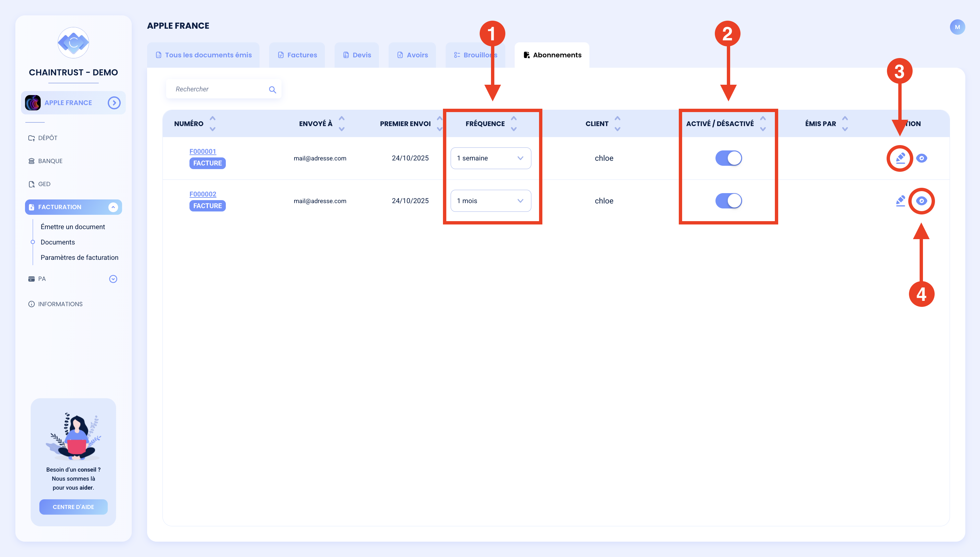This screenshot has height=557, width=980.
Task: Click the search magnifier icon
Action: [272, 89]
